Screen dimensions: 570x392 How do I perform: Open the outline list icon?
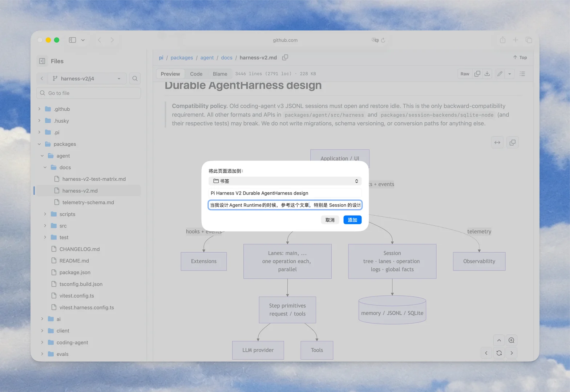(522, 74)
